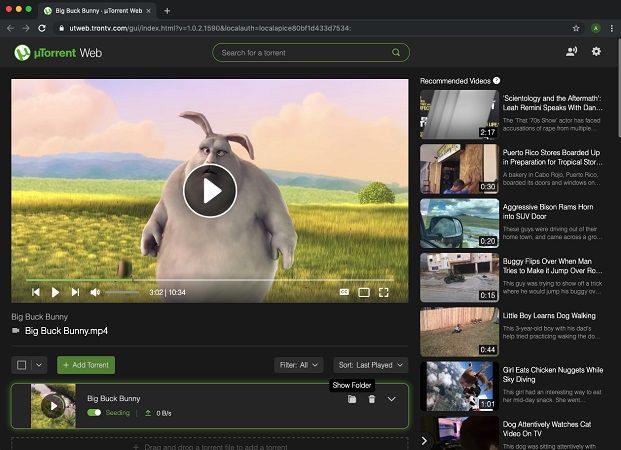Select the Big Buck Bunny browser tab
Screen dimensions: 621x450
(x=97, y=11)
